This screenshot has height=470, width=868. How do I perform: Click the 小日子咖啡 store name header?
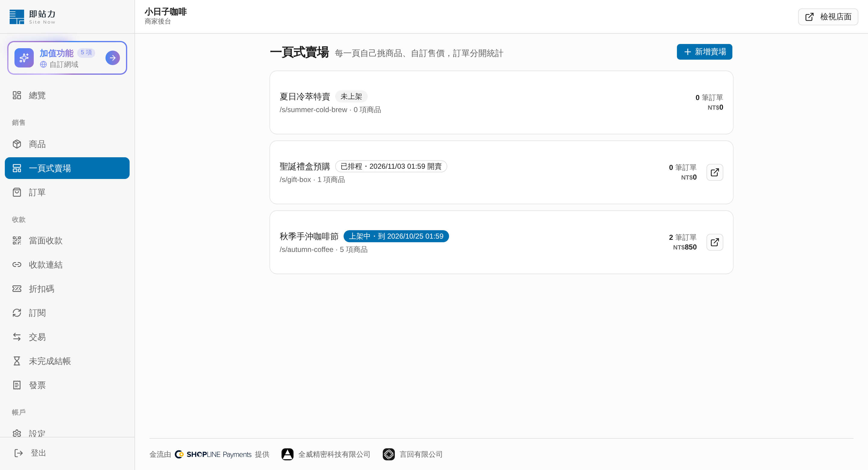tap(165, 12)
